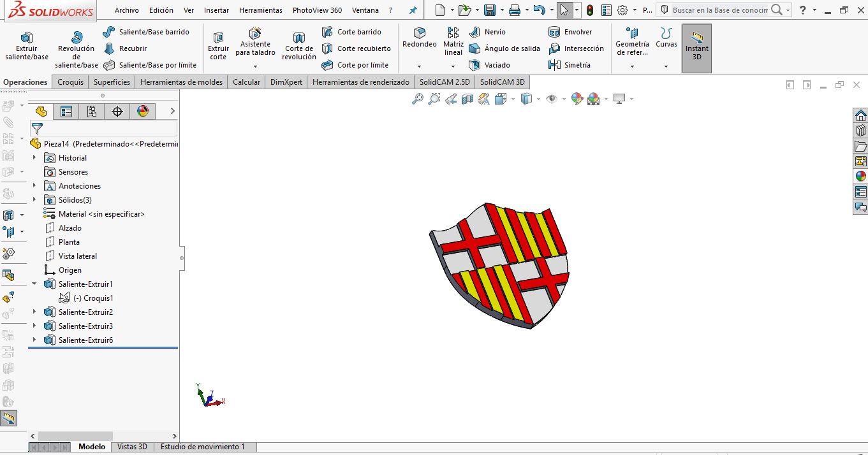Toggle the Section view icon

467,99
